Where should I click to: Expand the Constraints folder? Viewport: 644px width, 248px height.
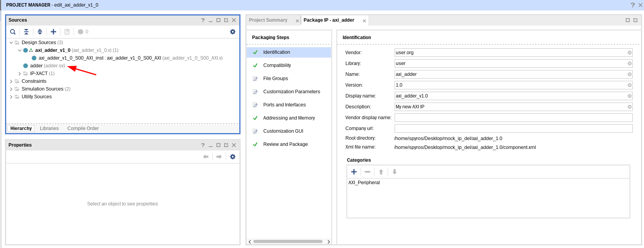point(11,81)
